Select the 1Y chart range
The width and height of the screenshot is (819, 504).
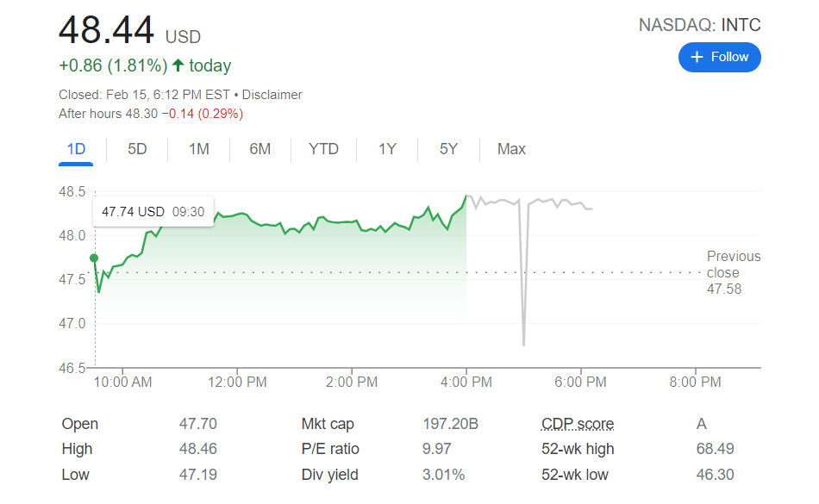387,149
